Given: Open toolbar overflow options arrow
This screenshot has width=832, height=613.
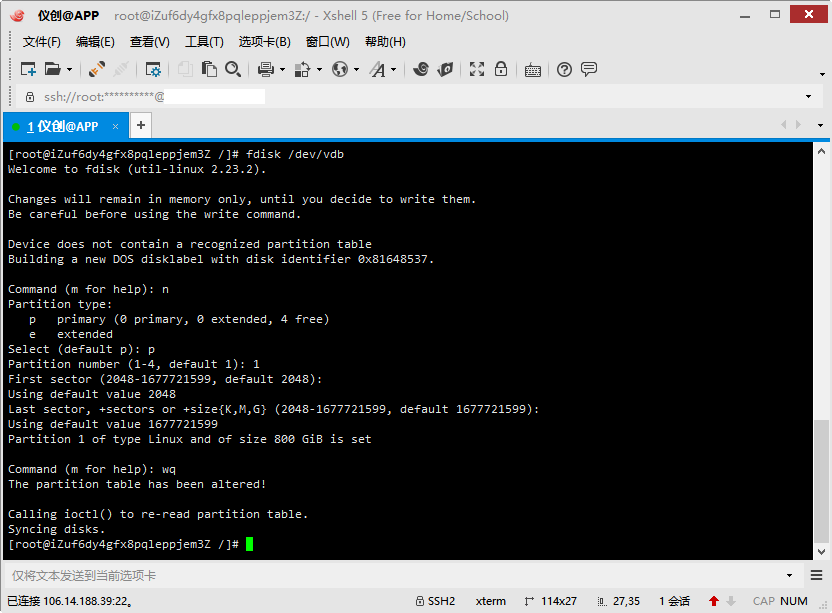Looking at the screenshot, I should 822,74.
